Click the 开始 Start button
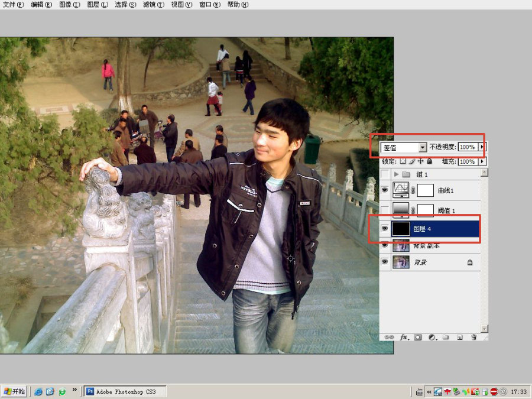The height and width of the screenshot is (399, 532). 14,391
